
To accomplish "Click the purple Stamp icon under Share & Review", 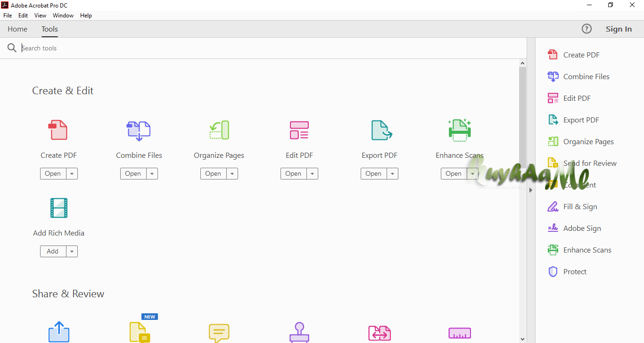I will coord(299,332).
